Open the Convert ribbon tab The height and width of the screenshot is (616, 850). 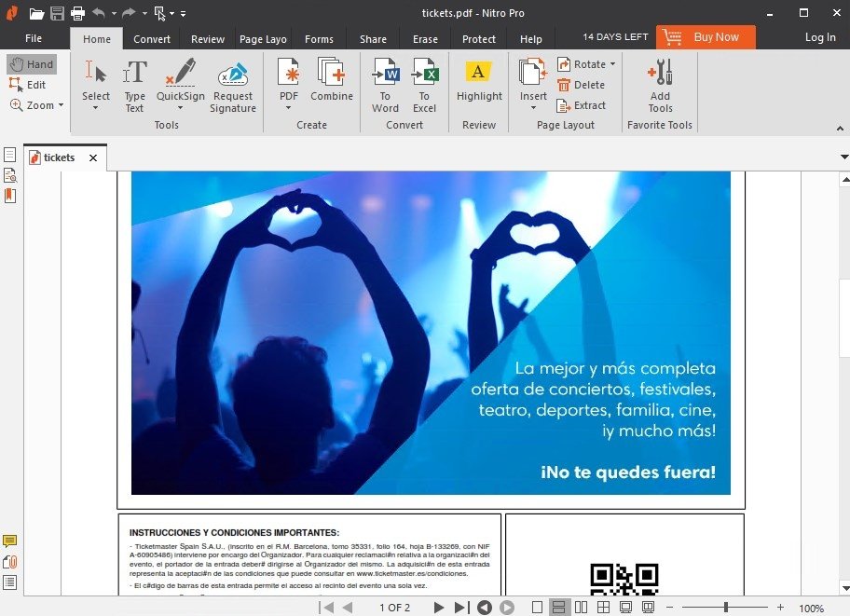tap(152, 38)
